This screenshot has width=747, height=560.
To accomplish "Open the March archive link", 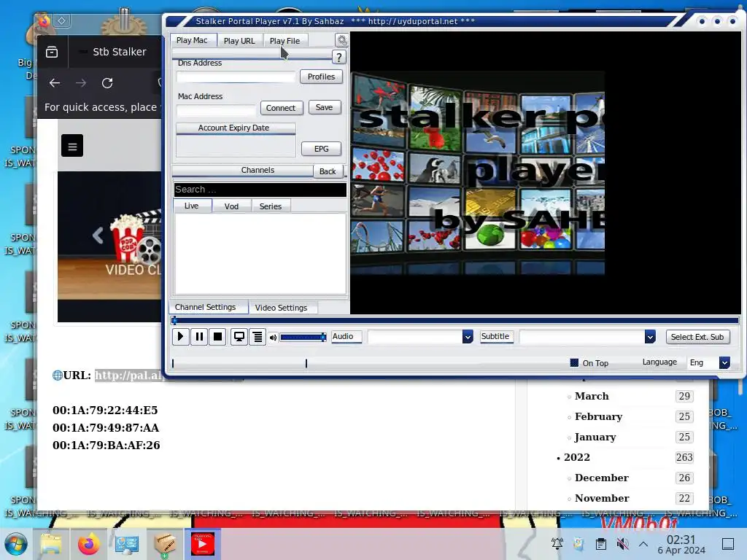I will [592, 396].
